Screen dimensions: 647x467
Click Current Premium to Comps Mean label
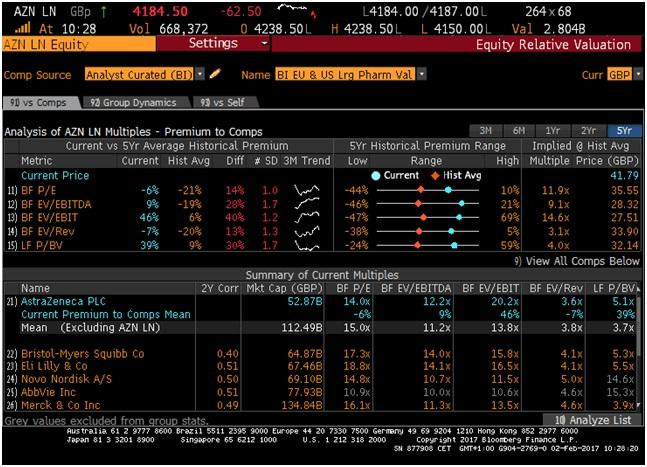[x=106, y=314]
